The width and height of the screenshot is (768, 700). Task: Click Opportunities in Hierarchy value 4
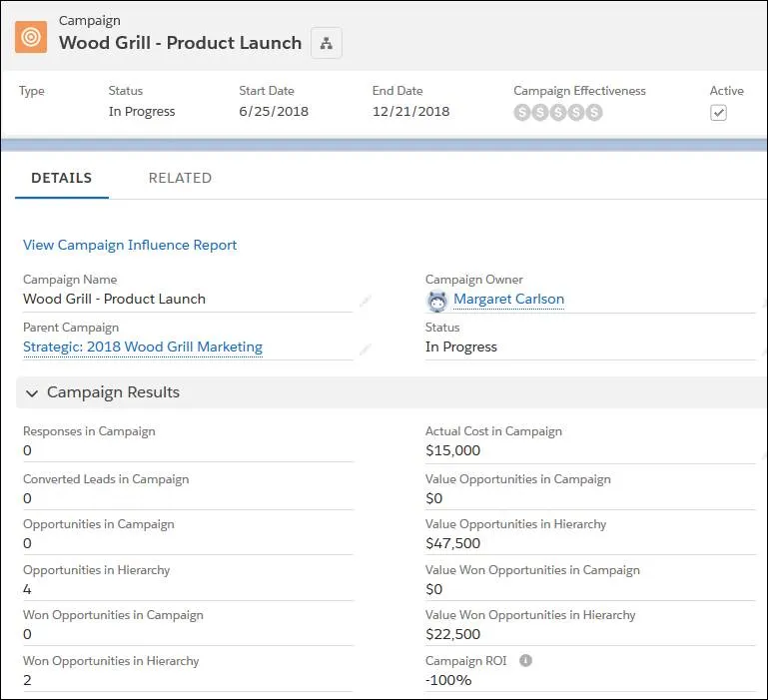[27, 589]
